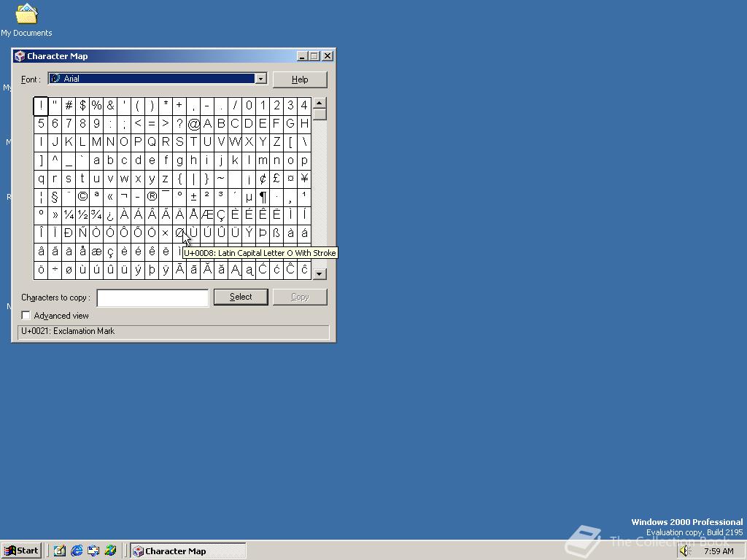Select the pound £ symbol cell
The image size is (747, 560).
pyautogui.click(x=276, y=179)
